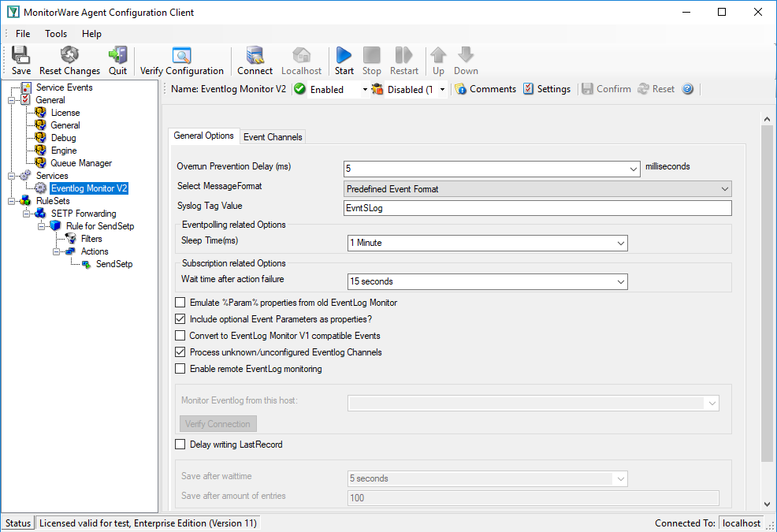The height and width of the screenshot is (532, 777).
Task: Collapse the Actions tree node
Action: click(57, 251)
